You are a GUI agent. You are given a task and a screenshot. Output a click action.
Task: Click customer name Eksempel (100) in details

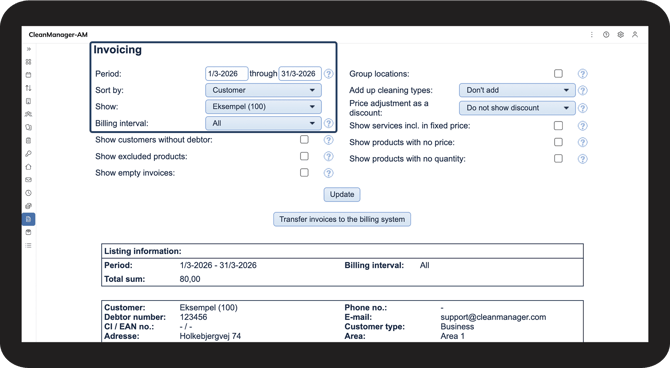click(x=209, y=307)
